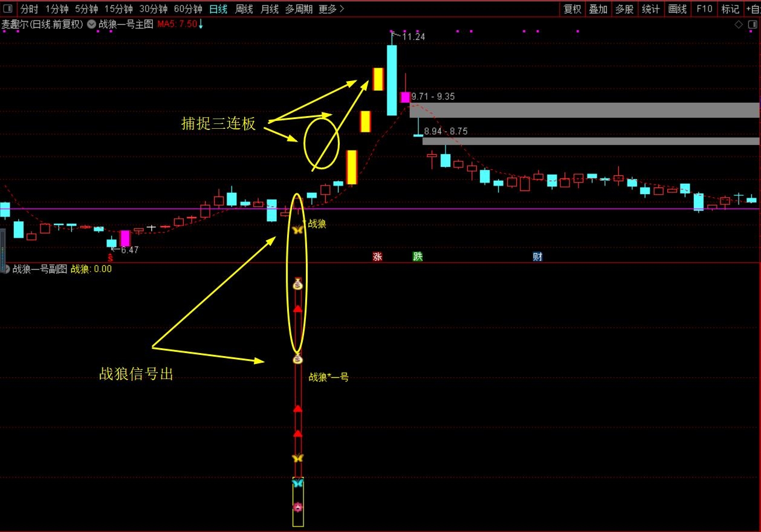Click the tall cyan candle at 11.24 peak

click(x=392, y=80)
